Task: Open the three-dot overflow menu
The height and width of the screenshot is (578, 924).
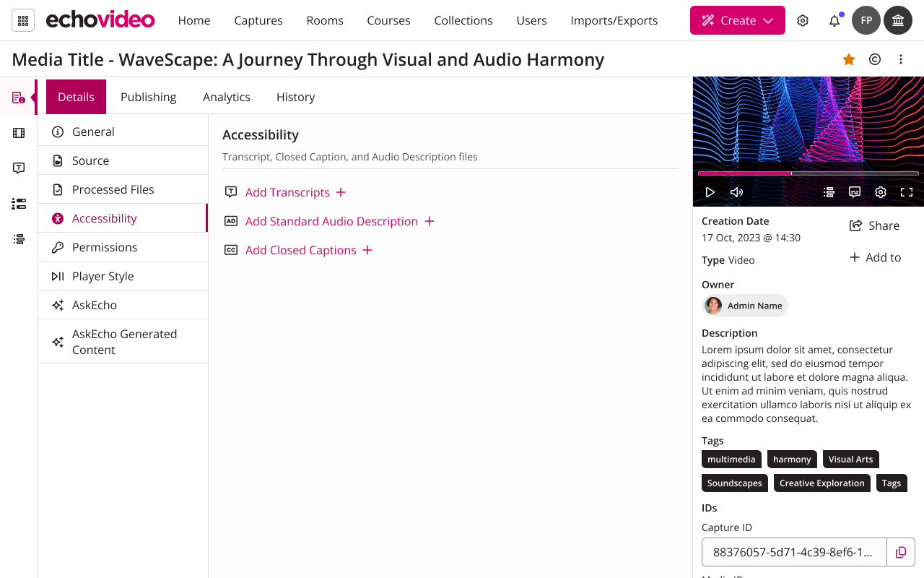Action: click(900, 59)
